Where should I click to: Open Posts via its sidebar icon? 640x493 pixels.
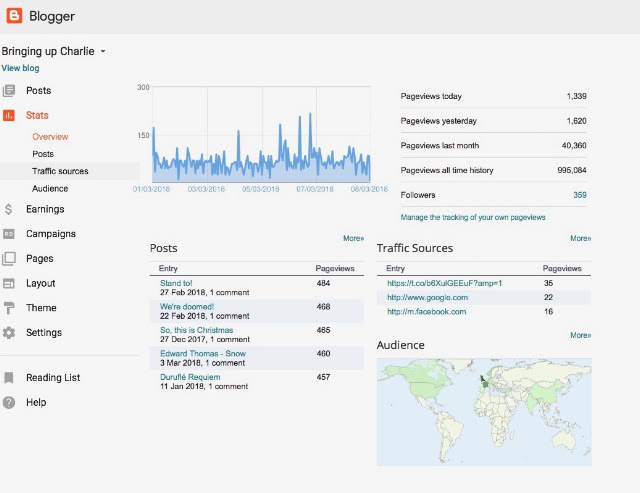coord(9,91)
